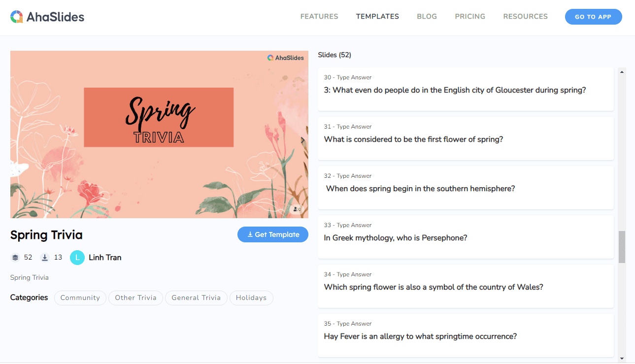635x364 pixels.
Task: Open the Templates menu
Action: click(377, 16)
